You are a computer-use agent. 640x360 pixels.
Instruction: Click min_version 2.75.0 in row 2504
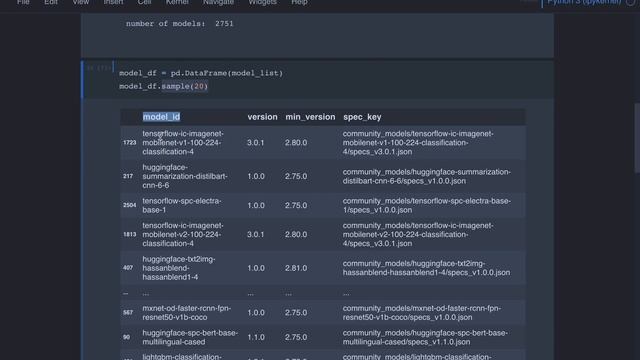(296, 205)
